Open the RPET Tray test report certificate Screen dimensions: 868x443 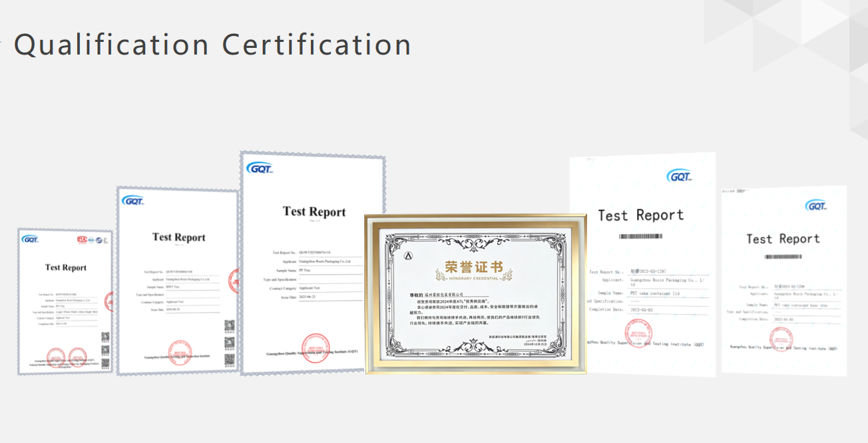pos(178,281)
